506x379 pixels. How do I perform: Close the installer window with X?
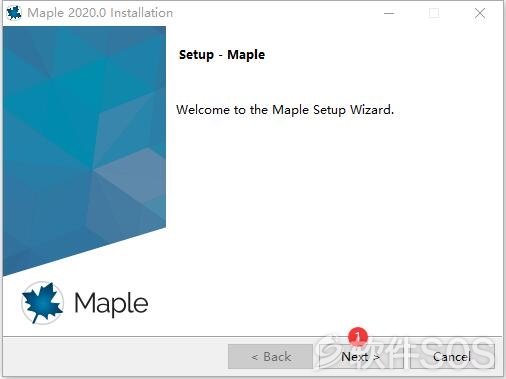tap(480, 13)
